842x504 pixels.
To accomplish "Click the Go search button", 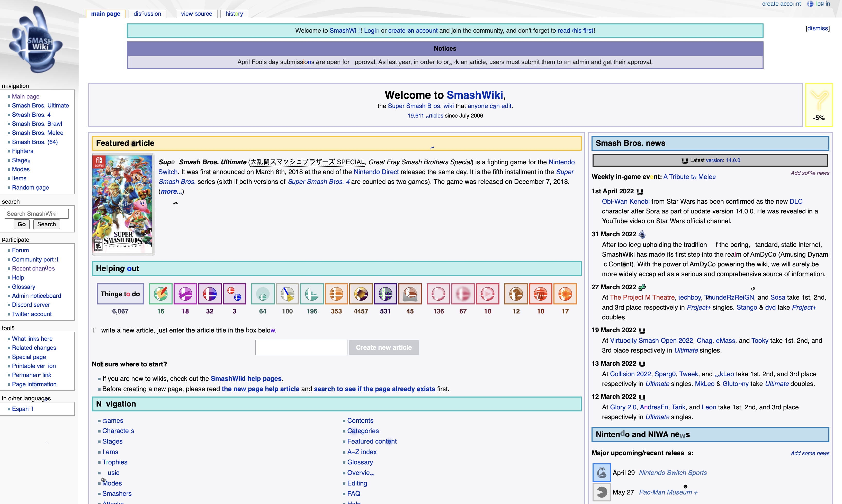I will point(21,224).
